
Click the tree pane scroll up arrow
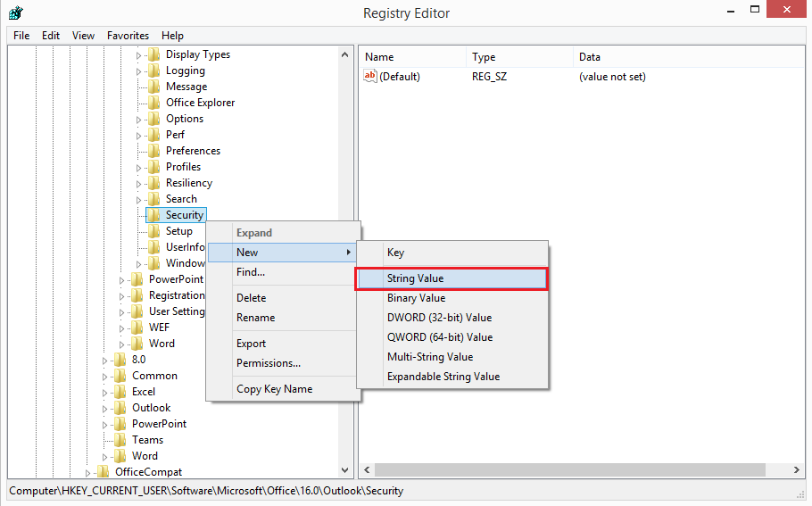pyautogui.click(x=345, y=54)
